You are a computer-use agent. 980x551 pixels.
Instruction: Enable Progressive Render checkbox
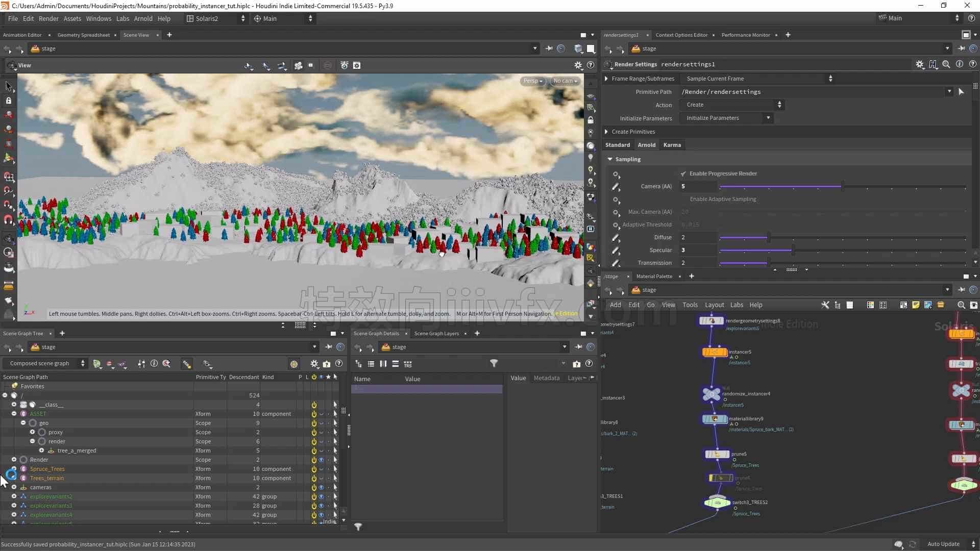coord(683,174)
